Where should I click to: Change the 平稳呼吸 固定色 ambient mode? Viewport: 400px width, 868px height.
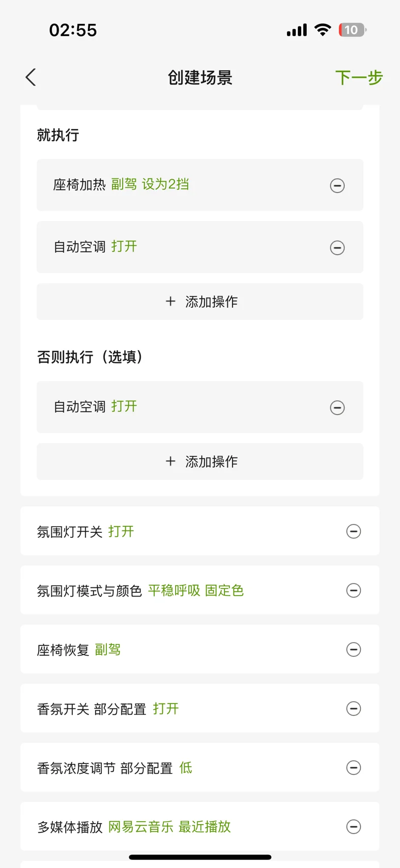[196, 590]
